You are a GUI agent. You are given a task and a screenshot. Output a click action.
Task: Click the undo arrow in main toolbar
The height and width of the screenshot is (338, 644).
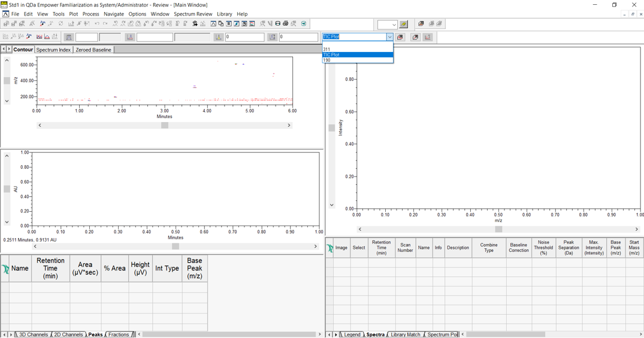point(97,24)
